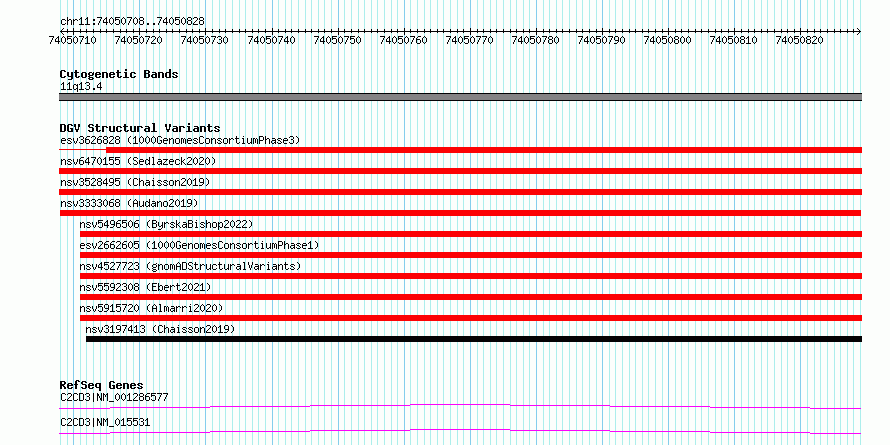The height and width of the screenshot is (445, 890).
Task: Click ruler coordinate 74050800
Action: (668, 40)
